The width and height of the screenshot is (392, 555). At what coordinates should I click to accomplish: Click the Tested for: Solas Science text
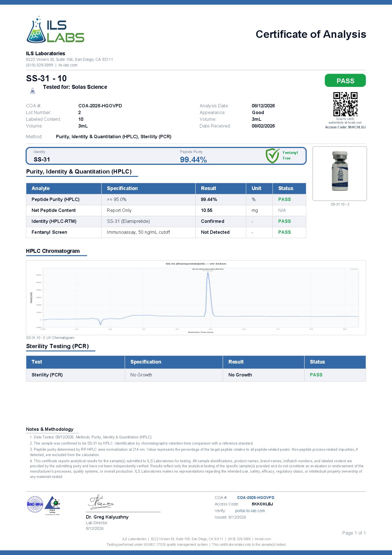pyautogui.click(x=75, y=87)
